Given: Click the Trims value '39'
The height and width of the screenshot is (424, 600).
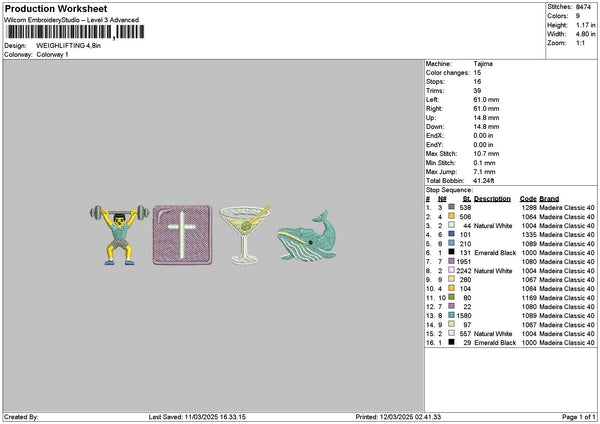Looking at the screenshot, I should tap(477, 91).
